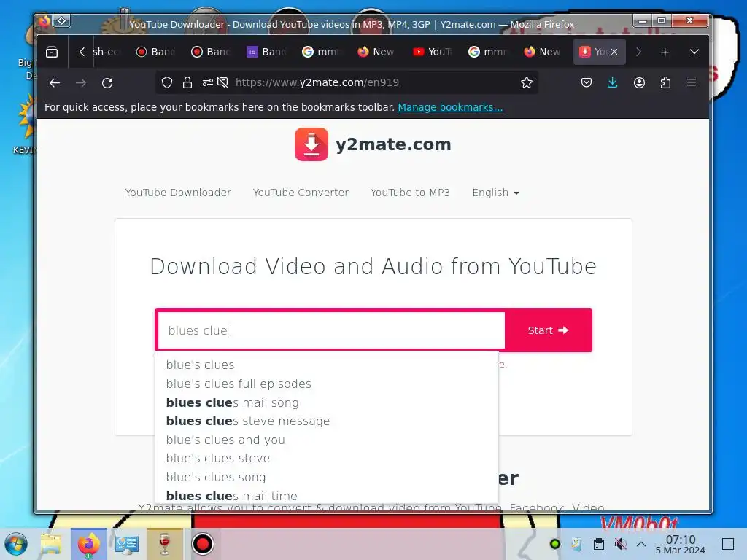This screenshot has height=560, width=747.
Task: Select suggestion "blue's clues full episodes"
Action: click(x=327, y=384)
